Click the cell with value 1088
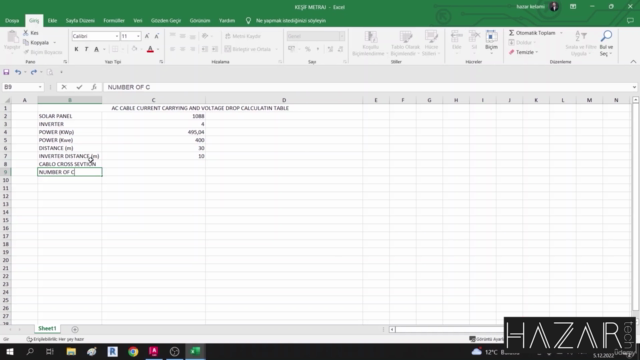Image resolution: width=640 pixels, height=360 pixels. coord(153,116)
